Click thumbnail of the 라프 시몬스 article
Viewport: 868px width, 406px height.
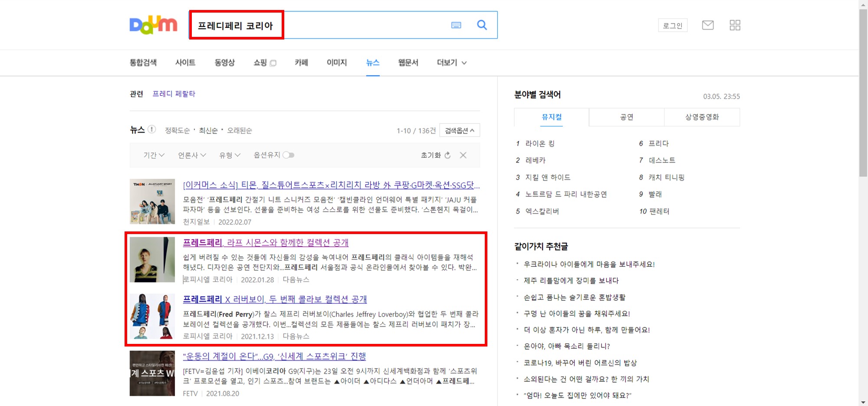(x=152, y=259)
